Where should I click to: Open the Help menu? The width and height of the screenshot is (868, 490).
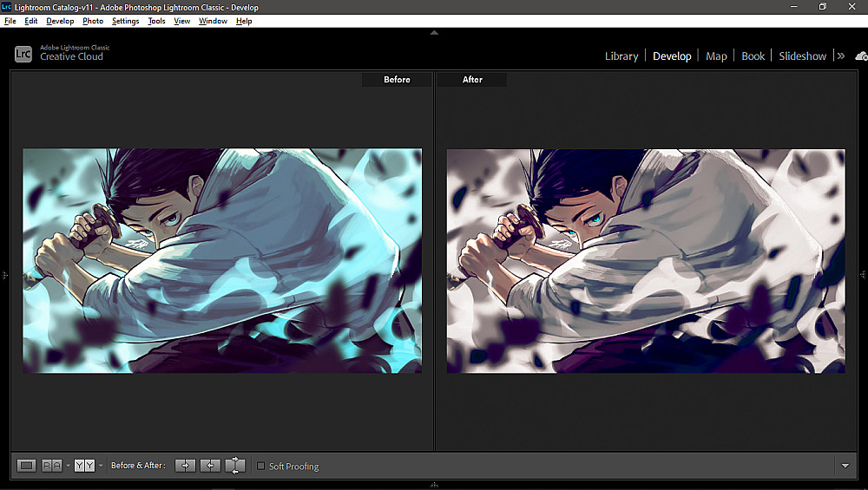click(x=244, y=21)
